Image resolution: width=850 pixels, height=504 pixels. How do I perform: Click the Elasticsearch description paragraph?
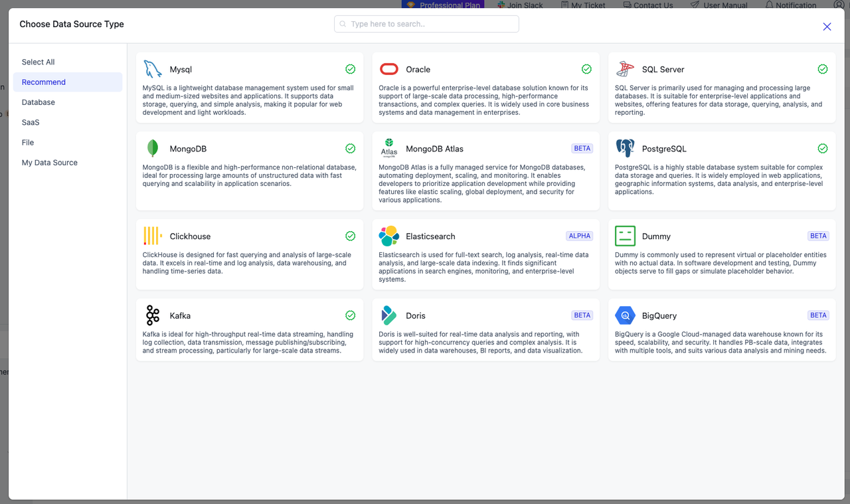click(485, 267)
